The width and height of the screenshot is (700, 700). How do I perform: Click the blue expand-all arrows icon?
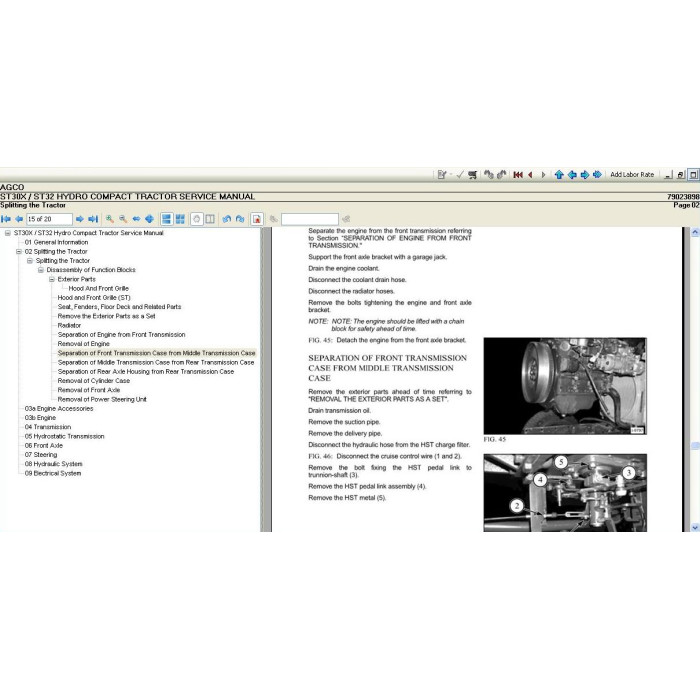click(597, 175)
